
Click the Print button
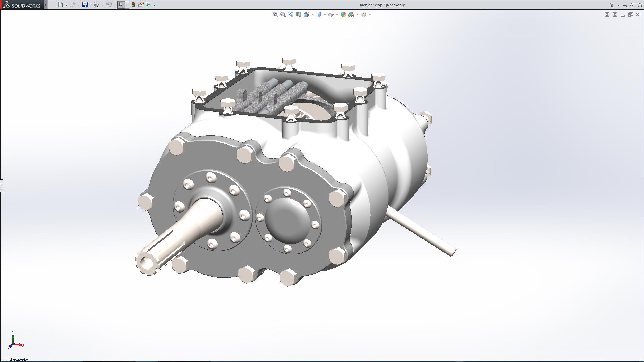tap(97, 5)
